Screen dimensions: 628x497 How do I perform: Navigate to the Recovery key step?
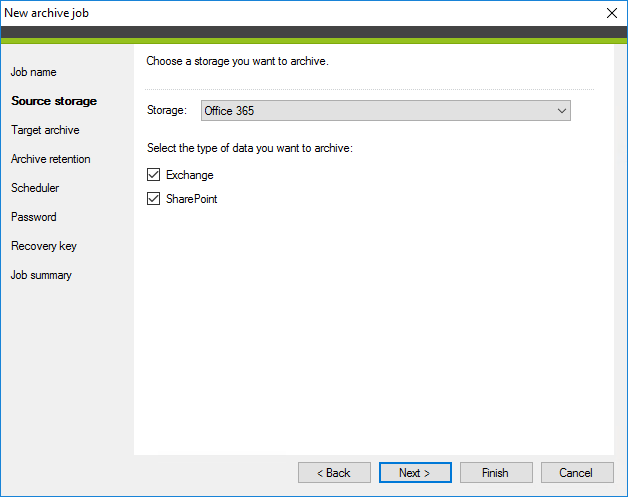click(x=44, y=246)
